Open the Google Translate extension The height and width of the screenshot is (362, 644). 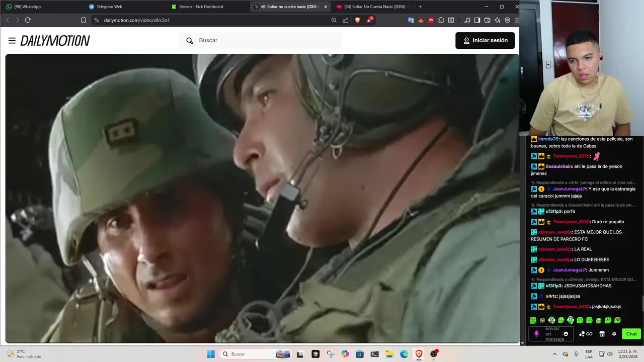411,20
